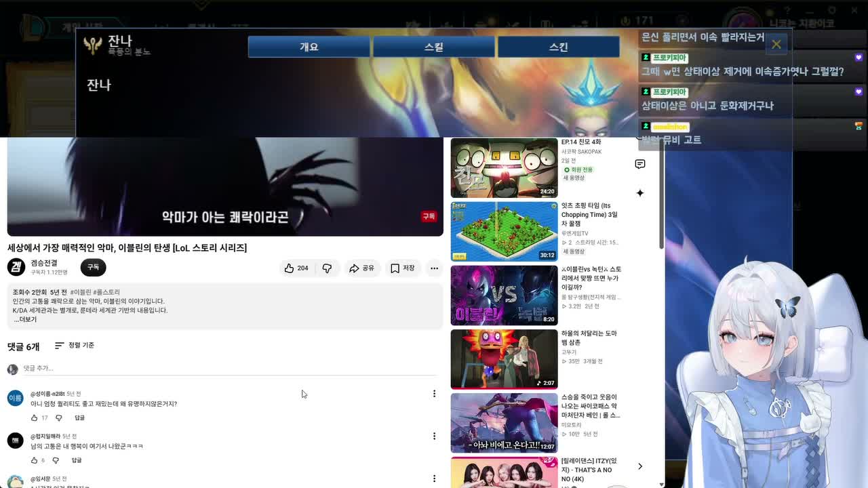Open options for @성이름-n2l8t comment
Image resolution: width=868 pixels, height=488 pixels.
pos(434,393)
